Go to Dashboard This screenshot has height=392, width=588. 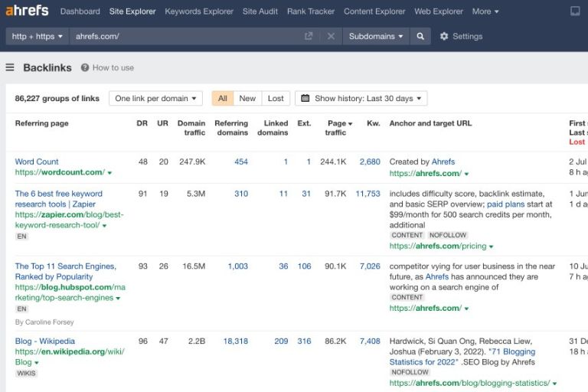80,11
